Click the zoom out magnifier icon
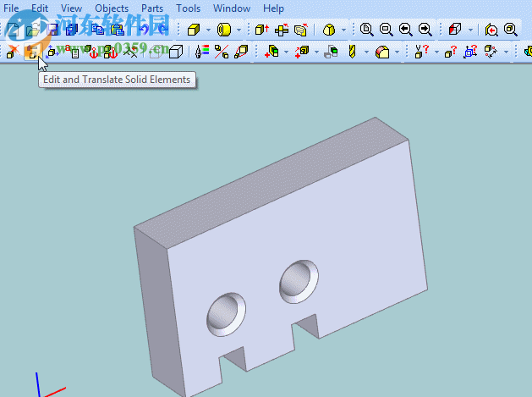Viewport: 532px width, 397px height. tap(386, 30)
